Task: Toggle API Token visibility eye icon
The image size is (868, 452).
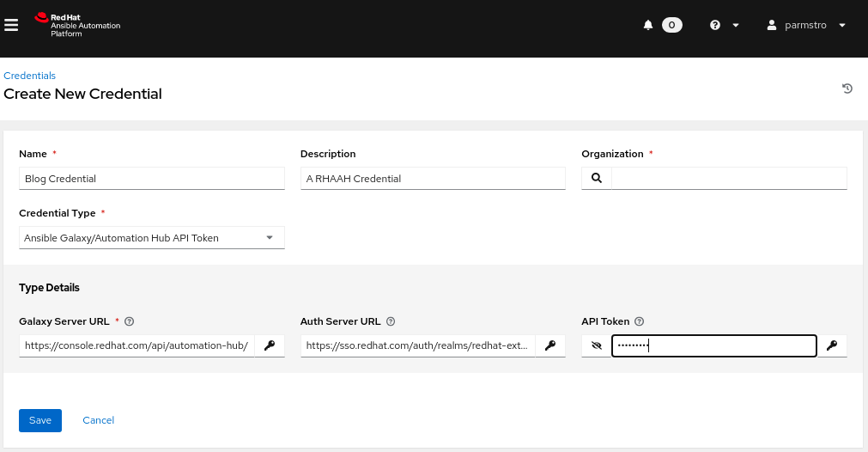Action: click(x=597, y=345)
